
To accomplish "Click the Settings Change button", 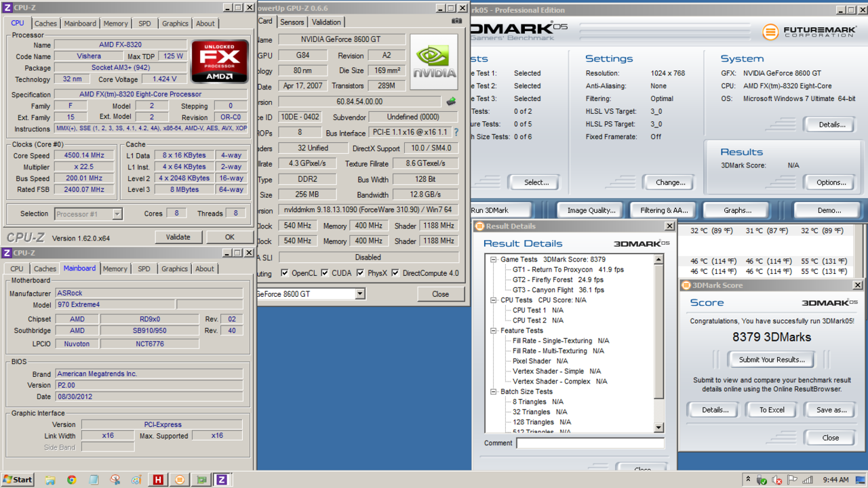I will click(x=670, y=182).
